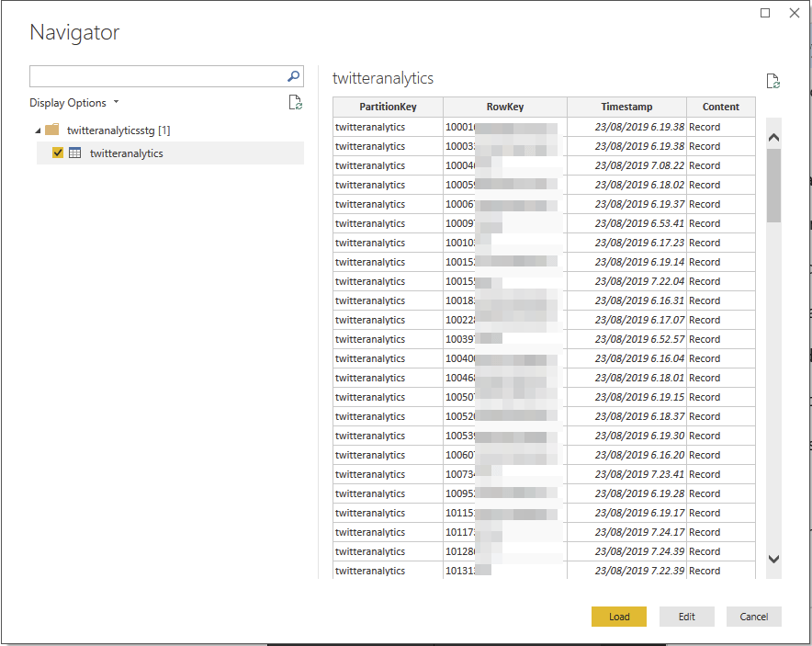Viewport: 812px width, 646px height.
Task: Refresh the twitteranalytics preview
Action: click(x=773, y=81)
